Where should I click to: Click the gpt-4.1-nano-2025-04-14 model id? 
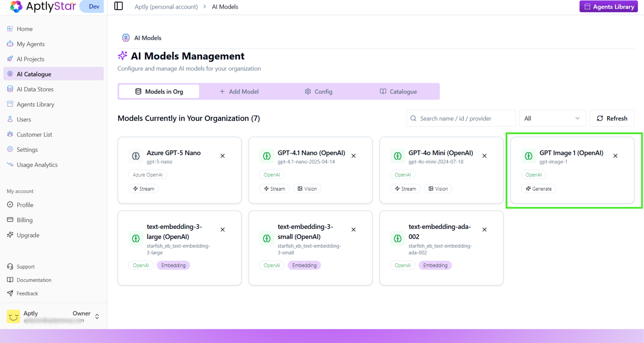306,162
